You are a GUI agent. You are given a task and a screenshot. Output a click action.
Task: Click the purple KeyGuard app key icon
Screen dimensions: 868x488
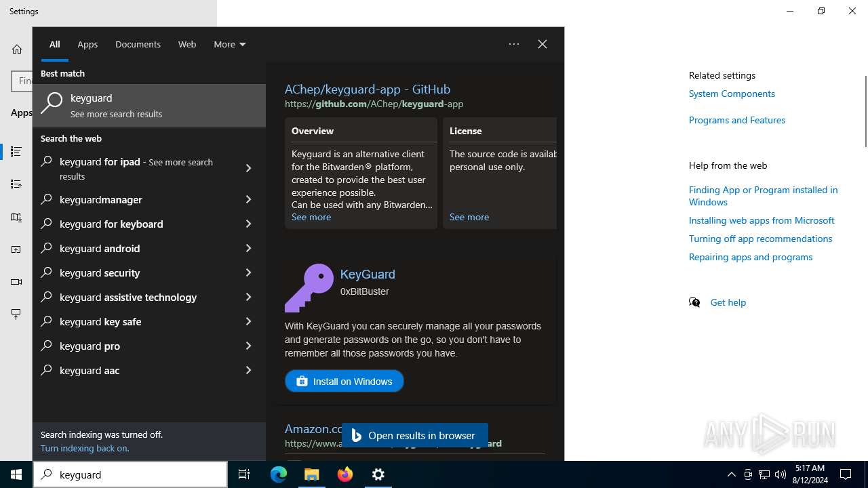click(x=309, y=288)
